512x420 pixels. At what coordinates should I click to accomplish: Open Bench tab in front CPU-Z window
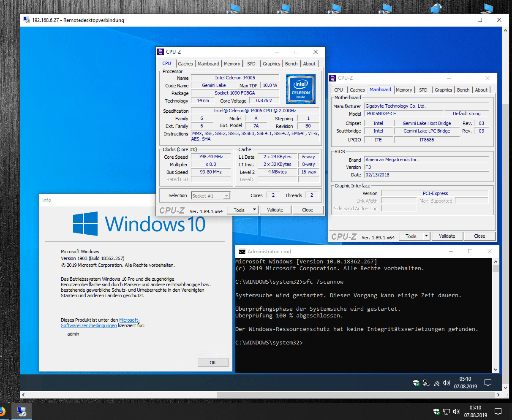[x=291, y=64]
